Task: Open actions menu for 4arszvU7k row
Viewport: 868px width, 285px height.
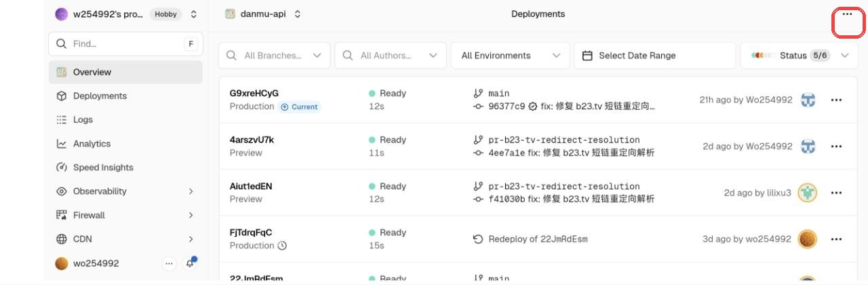Action: point(836,146)
